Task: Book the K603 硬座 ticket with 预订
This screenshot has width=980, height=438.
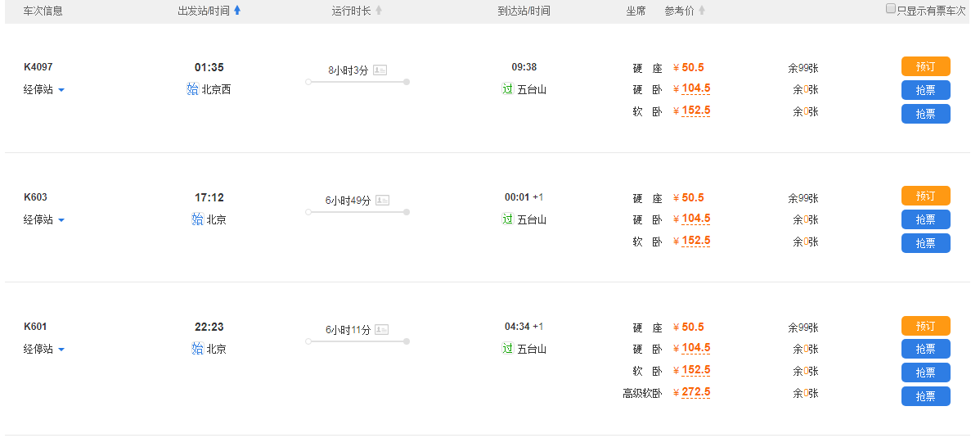Action: point(925,196)
